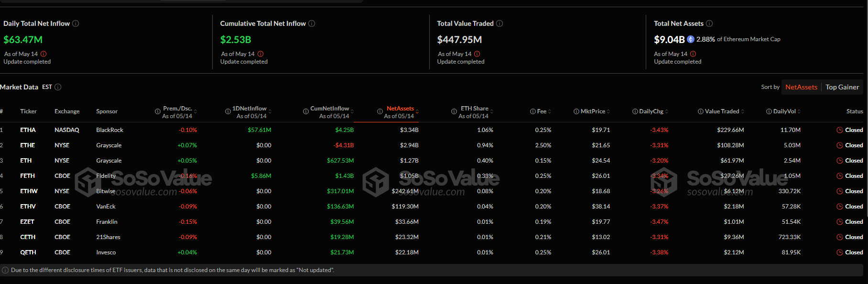Viewport: 868px width, 284px height.
Task: Click the NASDAQ exchange cell
Action: coord(67,130)
